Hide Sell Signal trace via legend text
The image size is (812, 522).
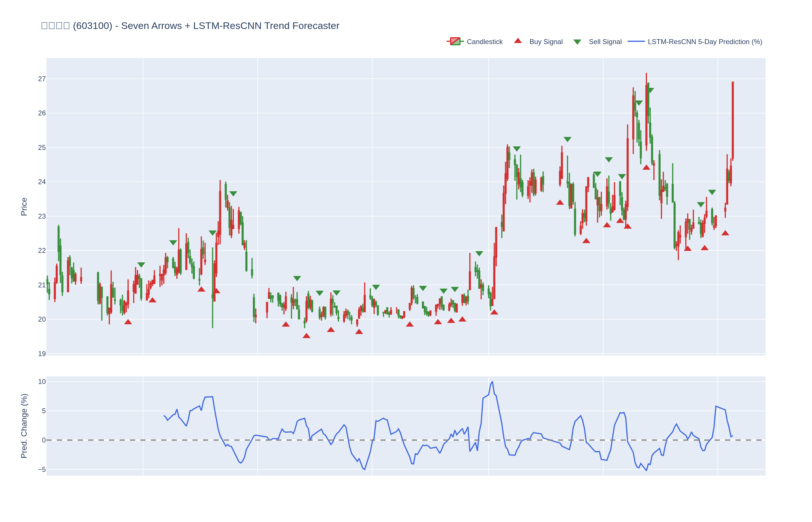pyautogui.click(x=605, y=42)
